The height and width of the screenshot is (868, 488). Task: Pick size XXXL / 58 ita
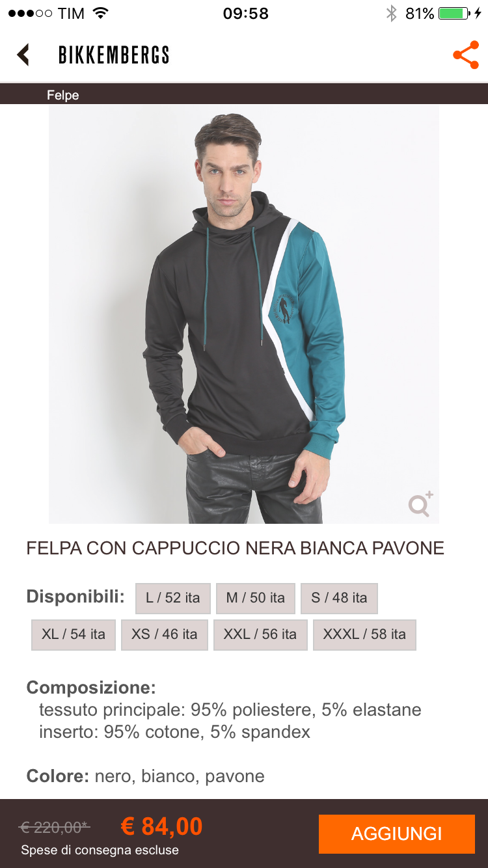[364, 634]
